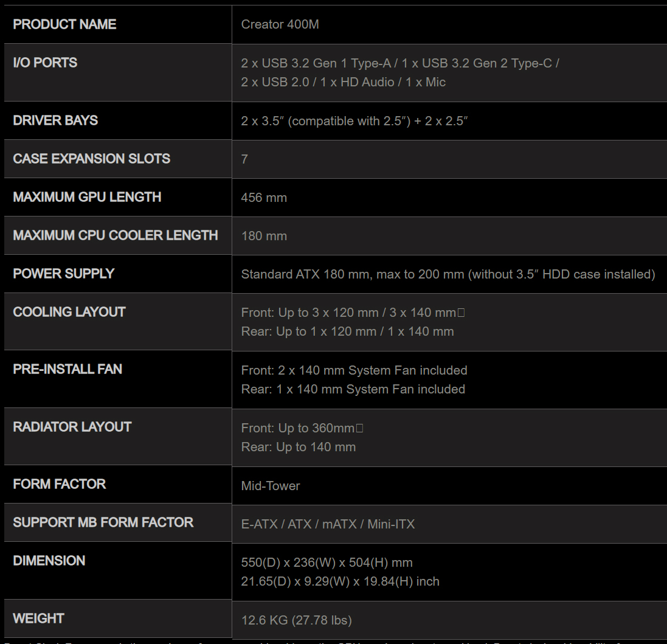Select the MAXIMUM CPU COOLER LENGTH label
The image size is (667, 644).
point(116,235)
